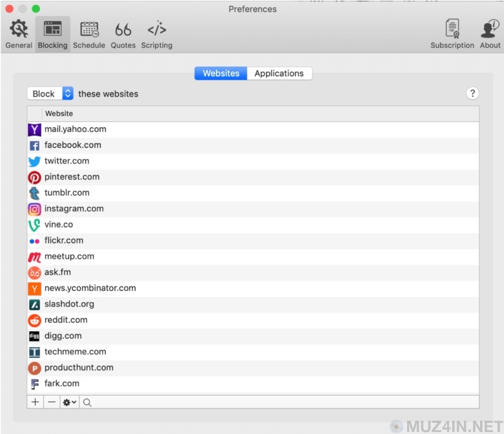Select the news.ycombinator.com entry
Image resolution: width=504 pixels, height=434 pixels.
coord(253,288)
